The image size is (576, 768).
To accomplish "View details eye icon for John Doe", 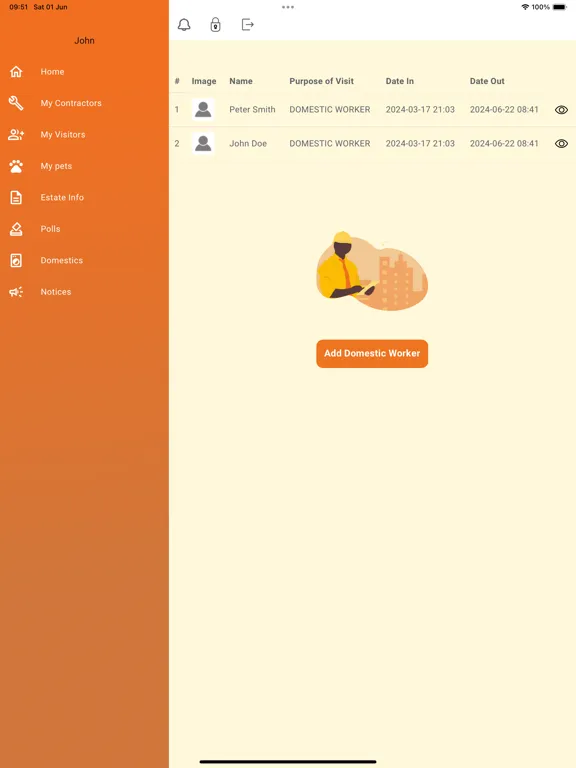I will (x=561, y=144).
